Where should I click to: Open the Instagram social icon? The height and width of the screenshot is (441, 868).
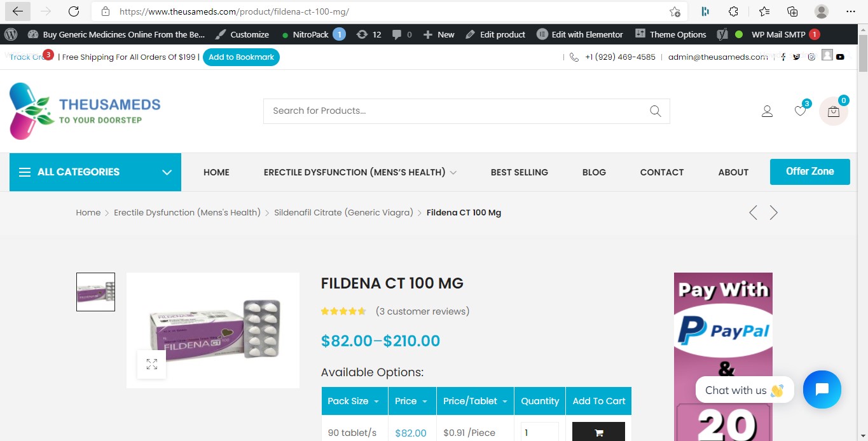(811, 57)
